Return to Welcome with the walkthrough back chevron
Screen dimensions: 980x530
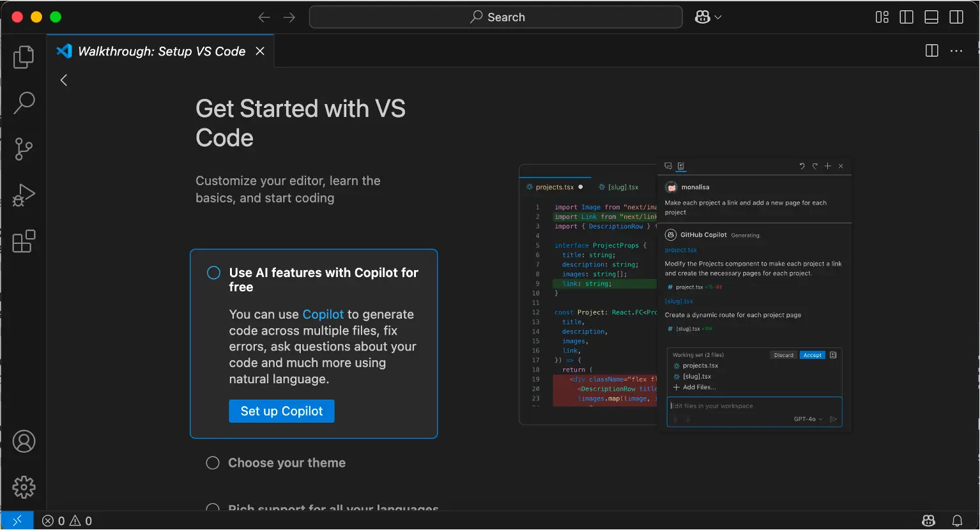pyautogui.click(x=63, y=80)
